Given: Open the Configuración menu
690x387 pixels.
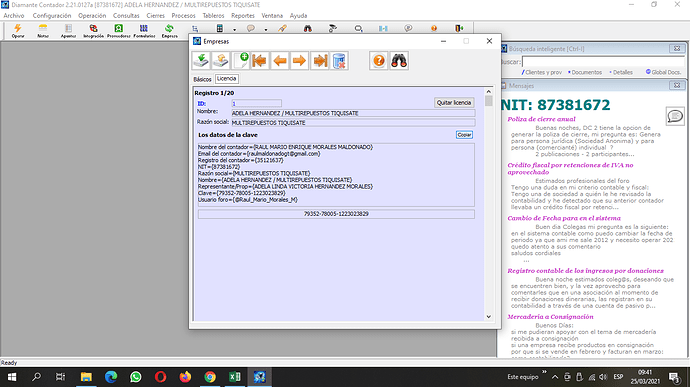Looking at the screenshot, I should [51, 15].
